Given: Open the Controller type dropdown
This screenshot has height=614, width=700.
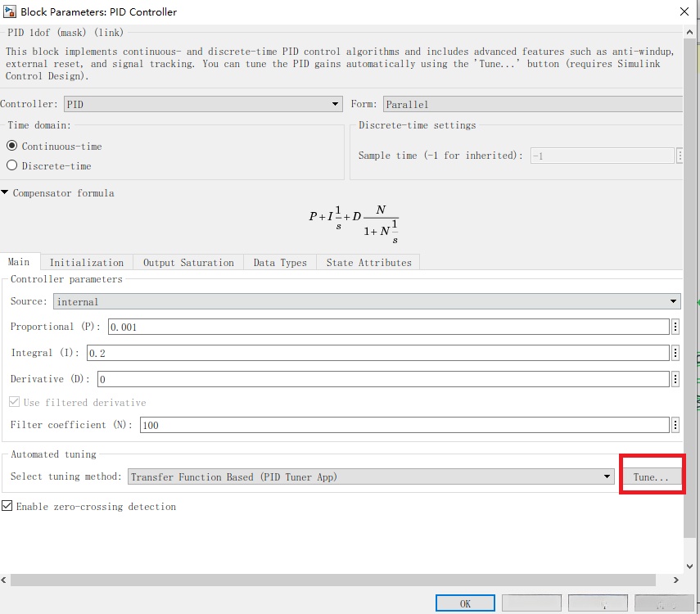Looking at the screenshot, I should (203, 104).
